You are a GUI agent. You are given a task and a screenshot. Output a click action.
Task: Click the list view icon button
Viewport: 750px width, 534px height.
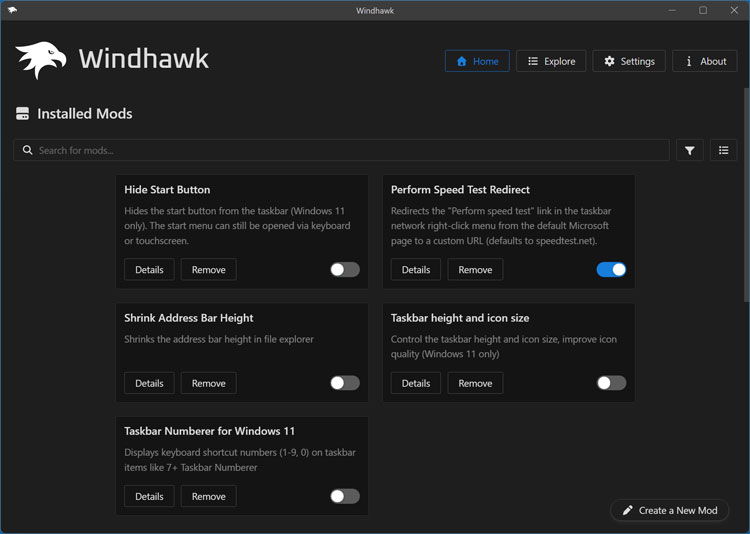pos(723,150)
